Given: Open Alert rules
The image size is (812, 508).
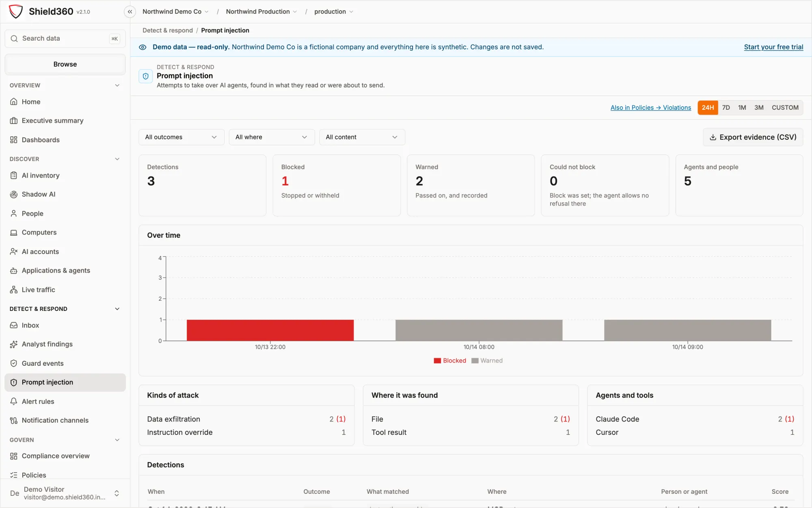Looking at the screenshot, I should tap(65, 402).
